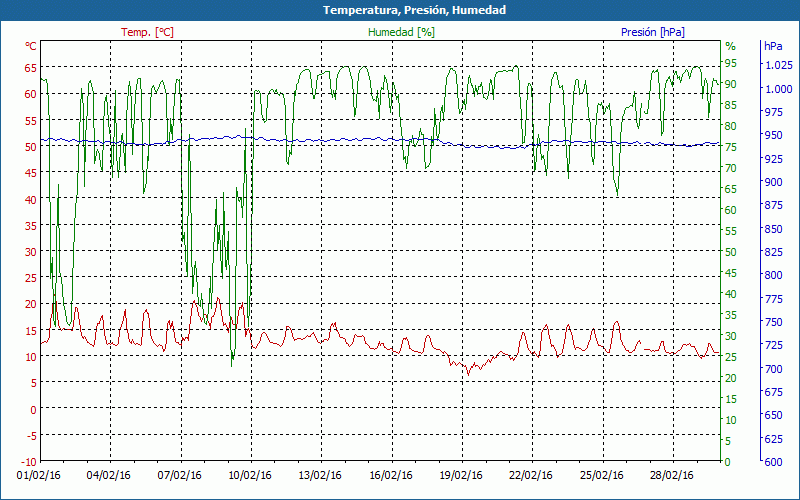The image size is (800, 500).
Task: Click the 600 value on pressure axis
Action: pyautogui.click(x=773, y=462)
